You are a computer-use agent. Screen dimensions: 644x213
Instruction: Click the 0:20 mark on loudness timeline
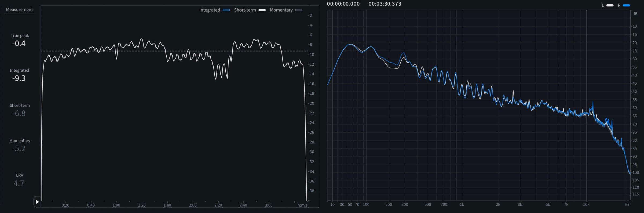(65, 205)
